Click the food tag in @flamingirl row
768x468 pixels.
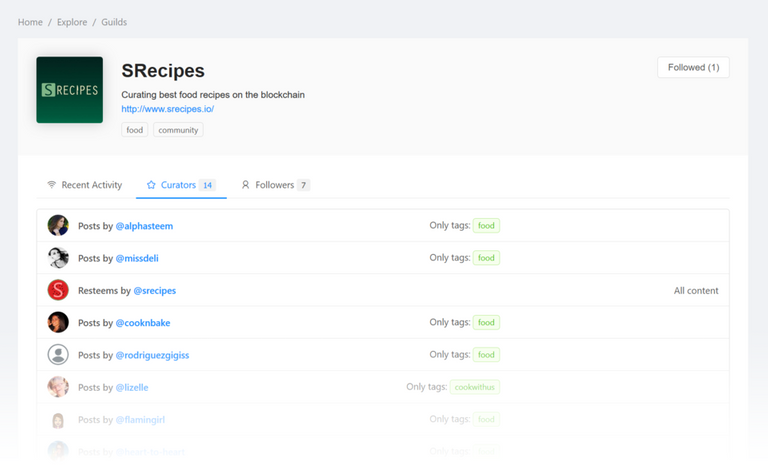(486, 419)
